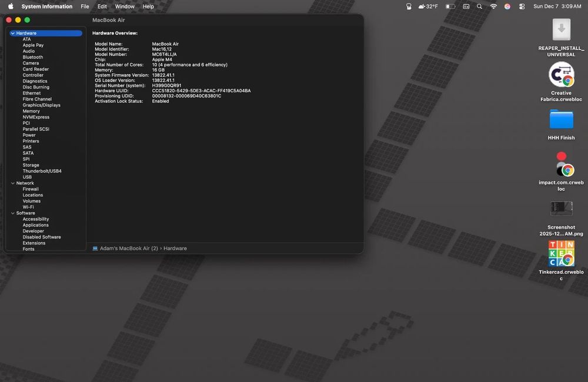Select Locations under Network
The height and width of the screenshot is (382, 588).
[32, 195]
